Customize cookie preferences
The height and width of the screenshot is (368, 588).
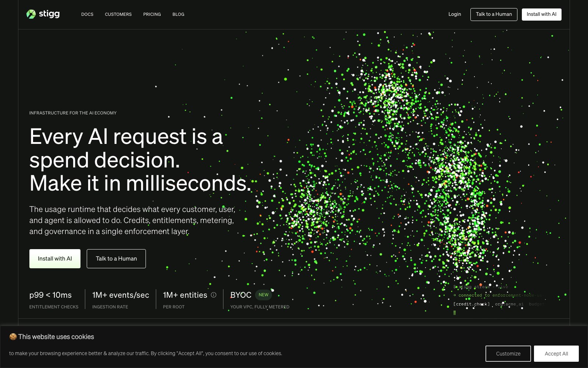click(x=508, y=354)
